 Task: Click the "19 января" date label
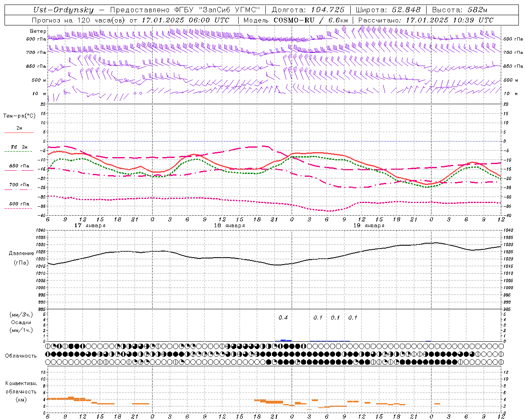(x=369, y=226)
